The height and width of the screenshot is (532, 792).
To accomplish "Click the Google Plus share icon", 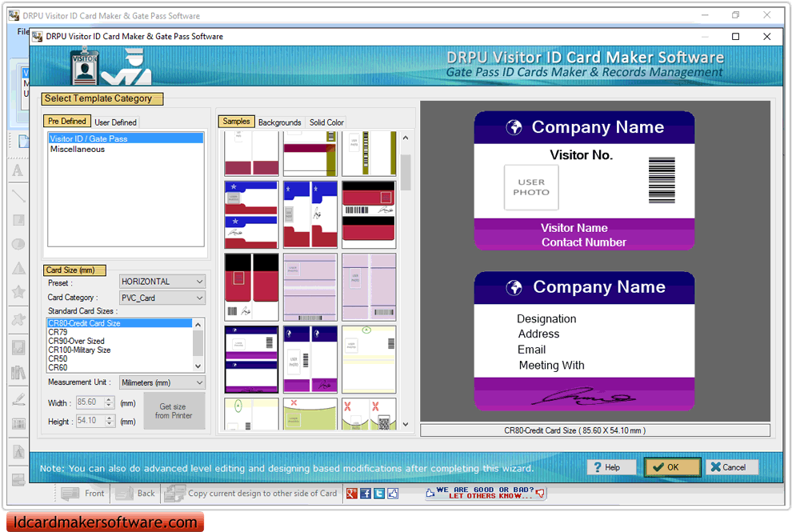I will click(351, 494).
